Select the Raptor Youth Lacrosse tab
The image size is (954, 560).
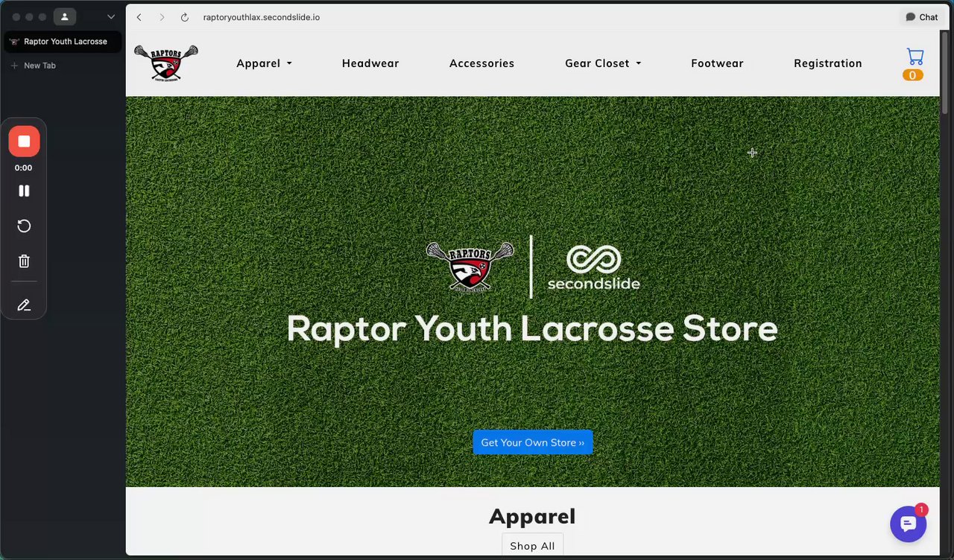[x=63, y=42]
